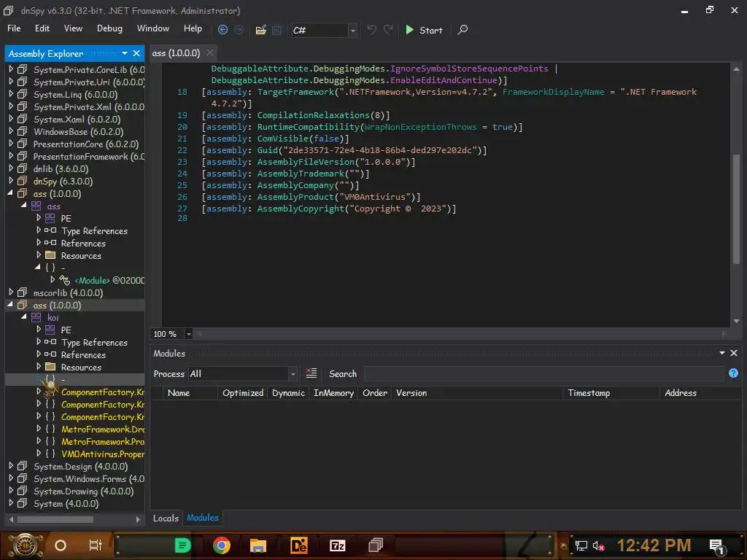Click the blue help icon in Modules panel

click(733, 373)
